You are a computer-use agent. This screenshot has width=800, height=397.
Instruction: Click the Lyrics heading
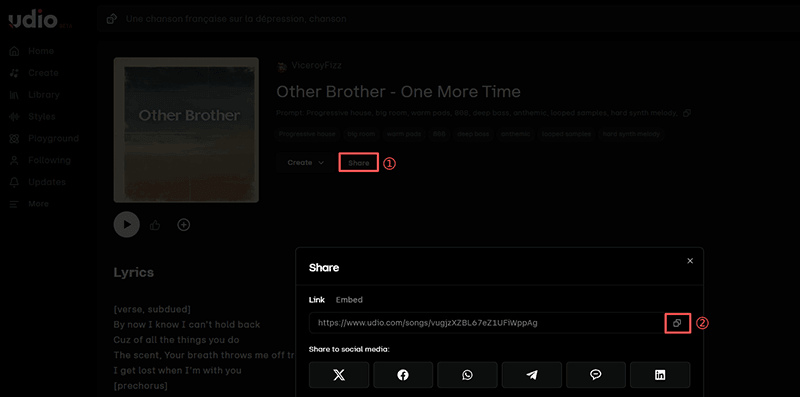click(x=134, y=272)
